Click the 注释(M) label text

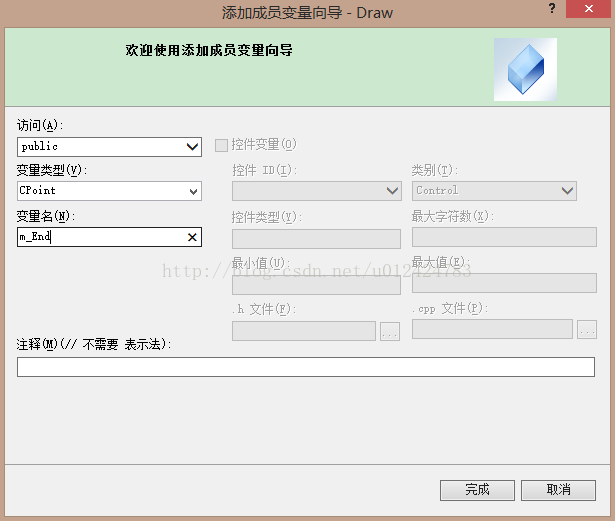94,344
